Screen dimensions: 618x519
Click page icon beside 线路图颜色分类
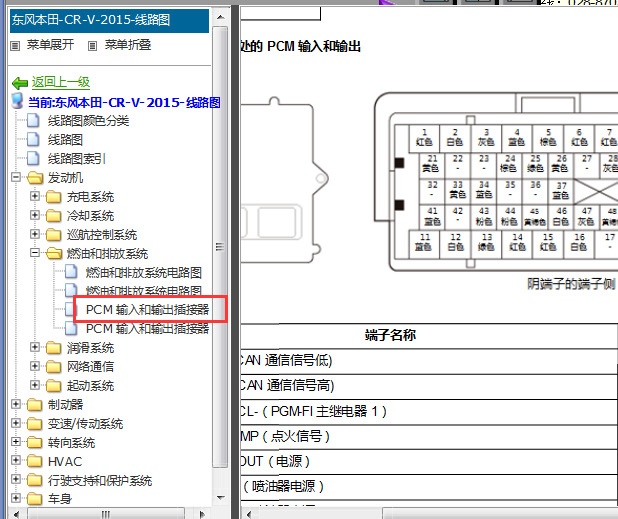pos(33,120)
